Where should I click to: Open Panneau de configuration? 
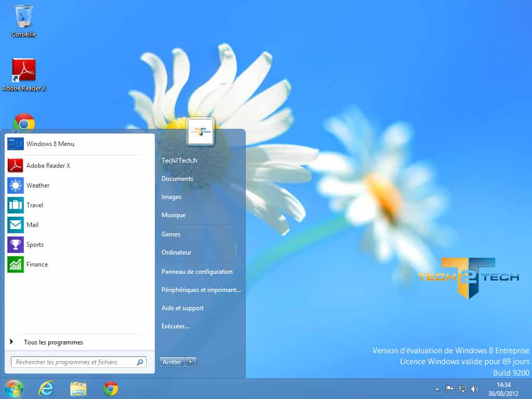coord(197,272)
